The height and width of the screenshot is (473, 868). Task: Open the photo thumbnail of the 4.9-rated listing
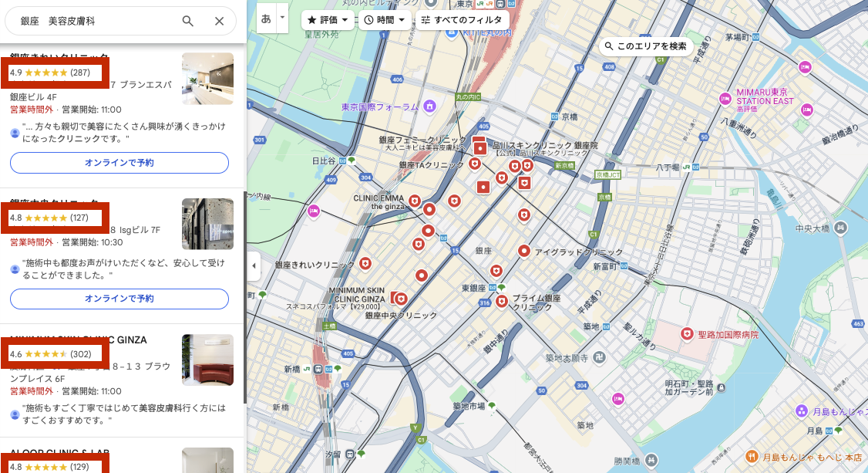click(x=207, y=79)
